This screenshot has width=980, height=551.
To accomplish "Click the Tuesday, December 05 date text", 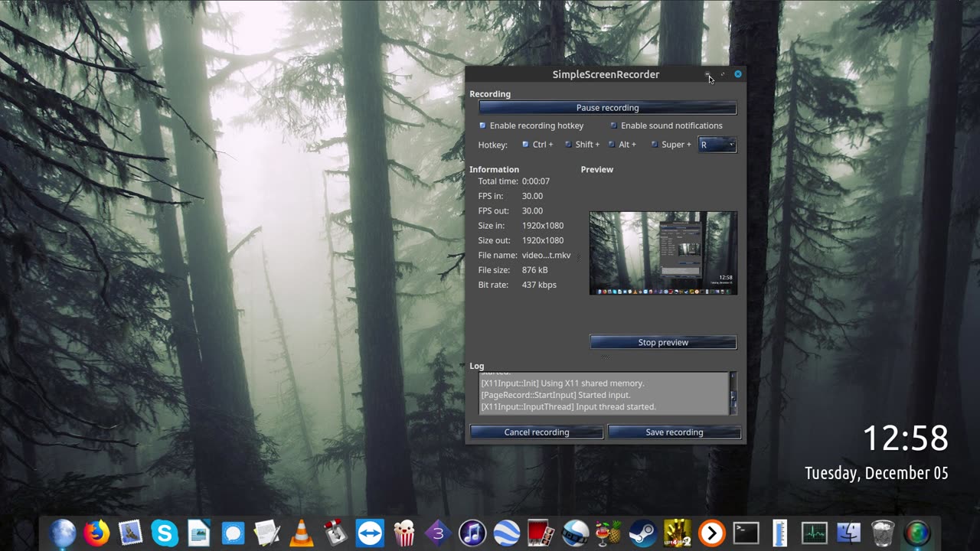I will tap(877, 473).
